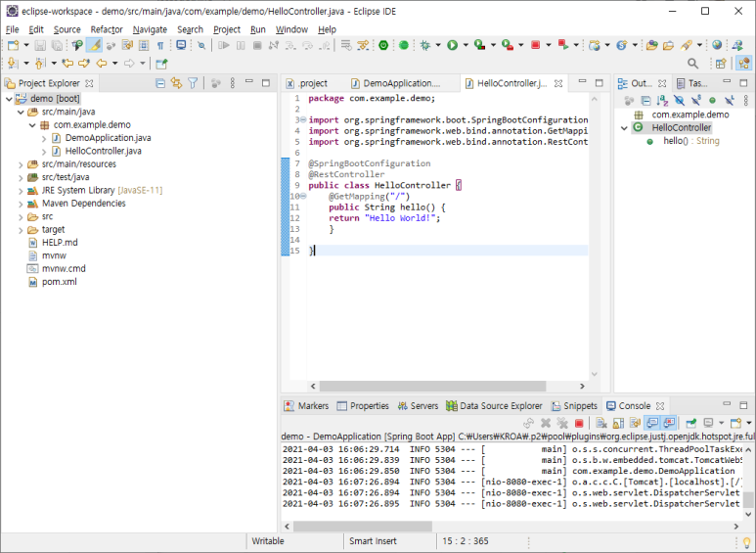Image resolution: width=756 pixels, height=553 pixels.
Task: Click the Last Edit Location icon
Action: pos(68,64)
